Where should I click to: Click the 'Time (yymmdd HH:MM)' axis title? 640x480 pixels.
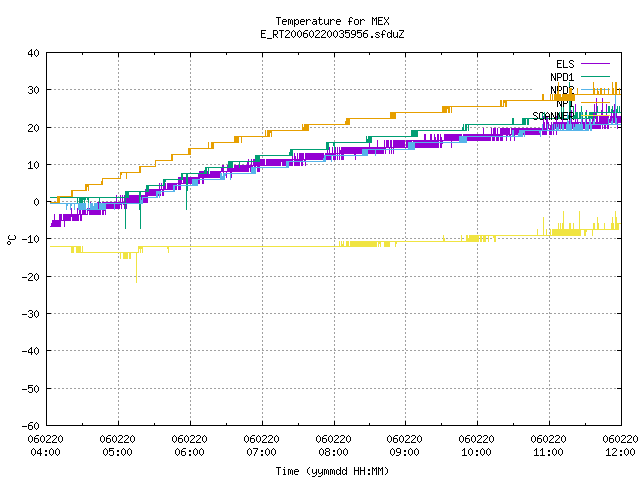pyautogui.click(x=332, y=471)
